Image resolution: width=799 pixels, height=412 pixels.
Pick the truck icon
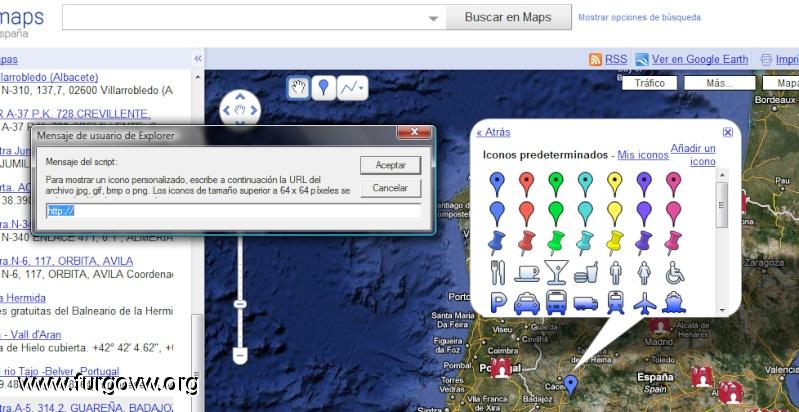(x=585, y=304)
